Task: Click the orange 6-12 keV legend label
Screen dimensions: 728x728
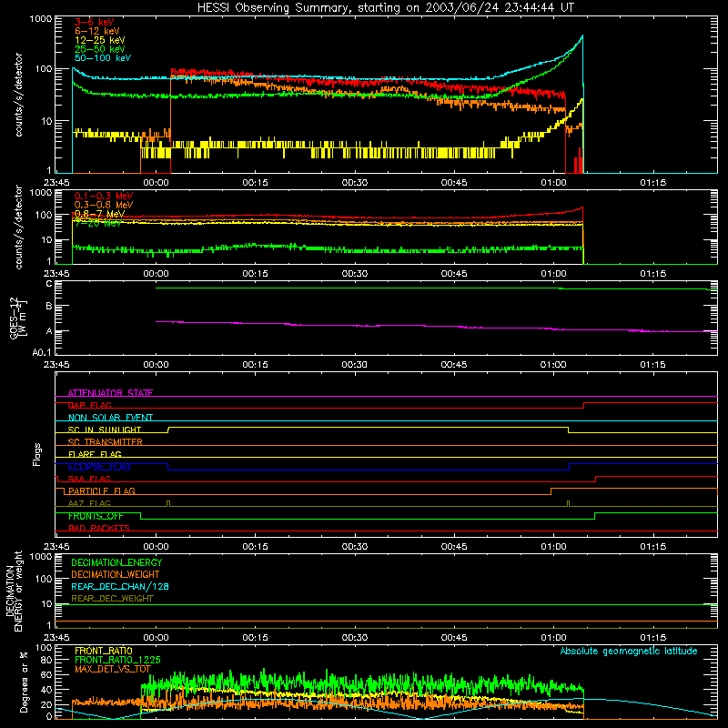Action: 97,31
